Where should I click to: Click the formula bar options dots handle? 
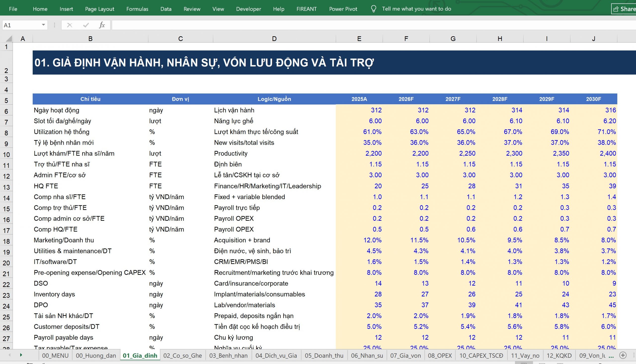coord(54,25)
